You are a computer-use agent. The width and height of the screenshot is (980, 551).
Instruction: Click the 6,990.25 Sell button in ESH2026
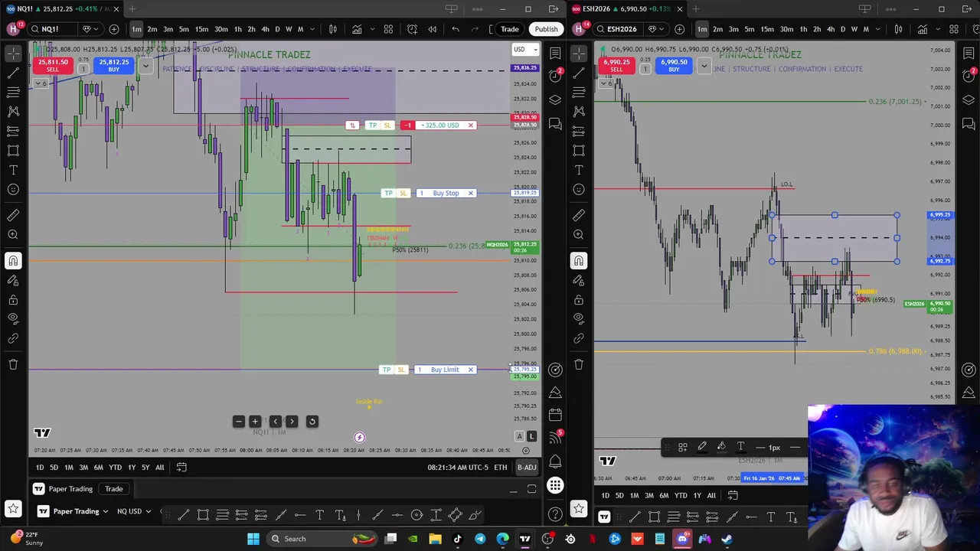point(616,66)
